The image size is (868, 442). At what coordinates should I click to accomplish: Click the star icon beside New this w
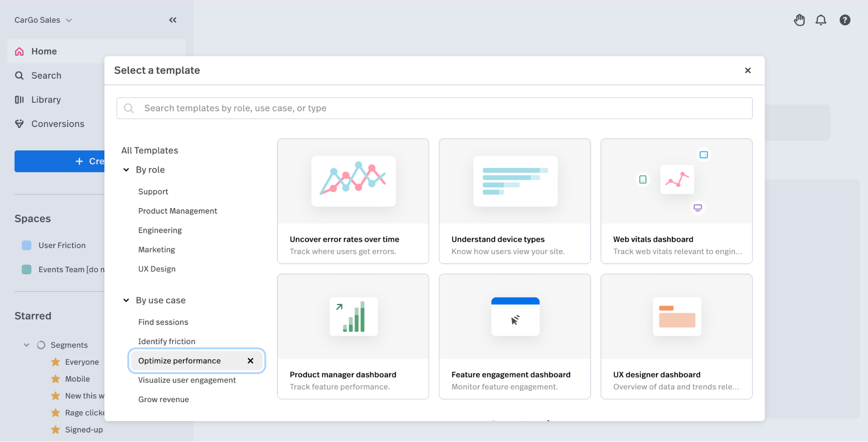pos(56,396)
